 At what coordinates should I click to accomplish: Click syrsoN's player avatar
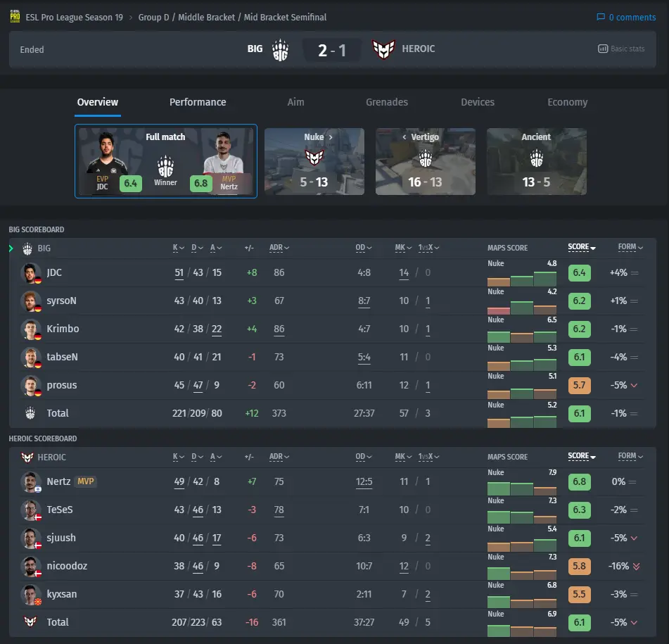point(30,301)
